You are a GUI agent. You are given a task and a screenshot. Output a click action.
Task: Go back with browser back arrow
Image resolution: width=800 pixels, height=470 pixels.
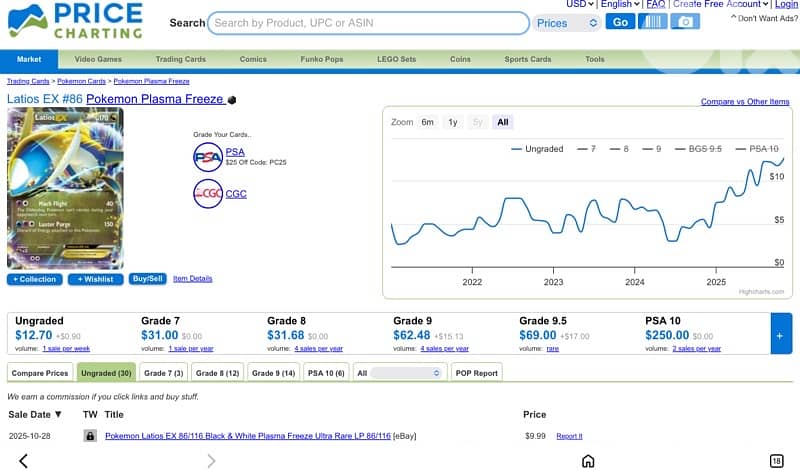click(24, 460)
